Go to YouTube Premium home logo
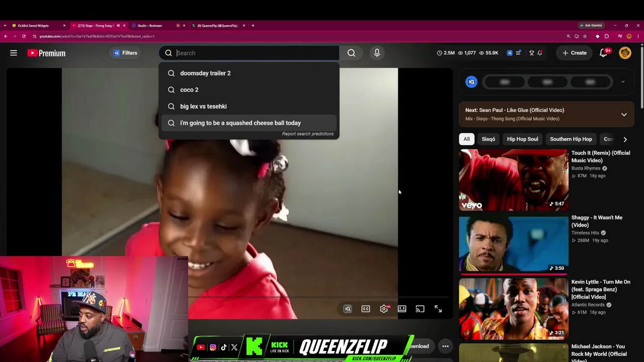This screenshot has height=362, width=644. [46, 53]
